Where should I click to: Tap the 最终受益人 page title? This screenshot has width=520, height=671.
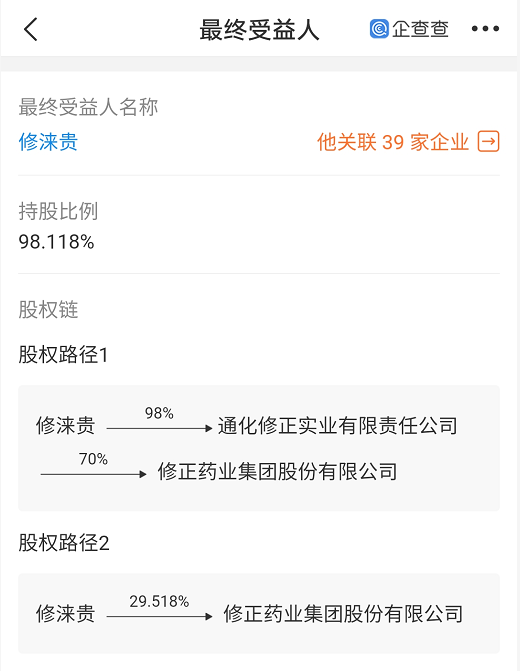pos(259,30)
